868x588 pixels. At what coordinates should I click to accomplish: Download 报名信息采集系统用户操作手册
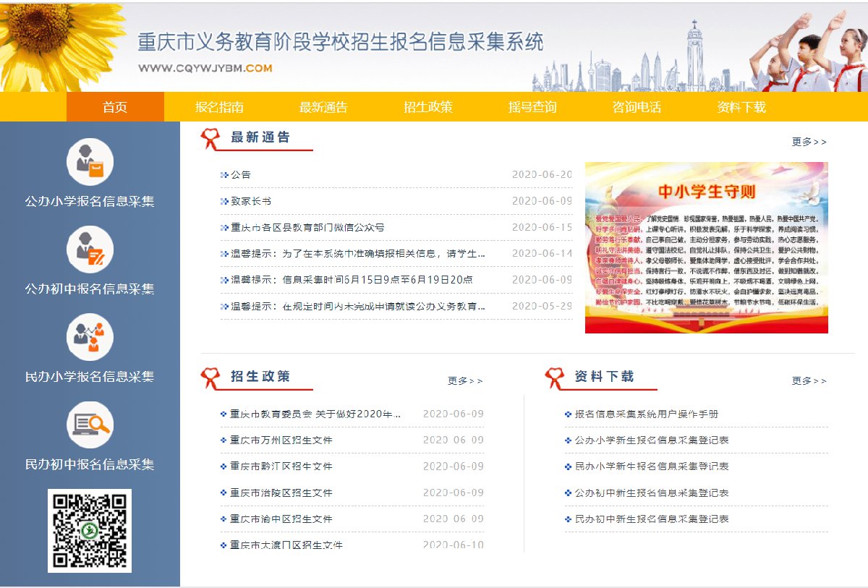(646, 414)
